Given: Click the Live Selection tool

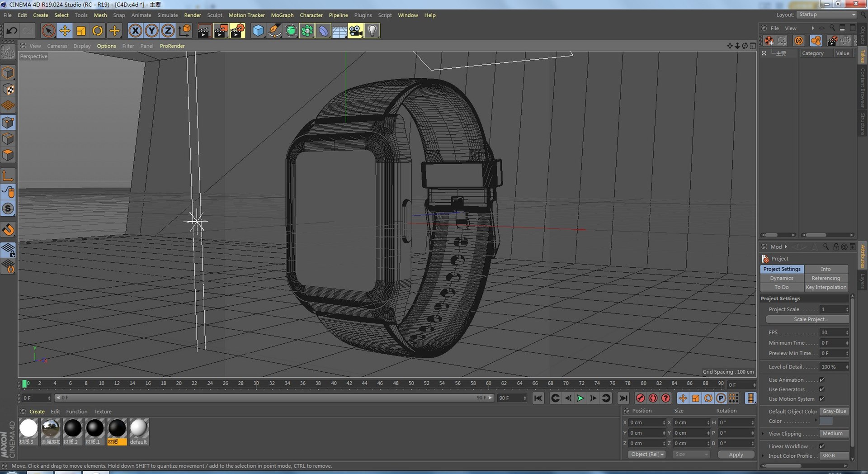Looking at the screenshot, I should coord(48,31).
